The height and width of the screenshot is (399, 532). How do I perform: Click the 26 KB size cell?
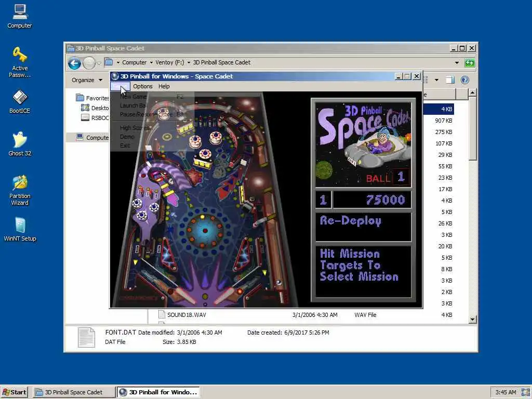445,223
